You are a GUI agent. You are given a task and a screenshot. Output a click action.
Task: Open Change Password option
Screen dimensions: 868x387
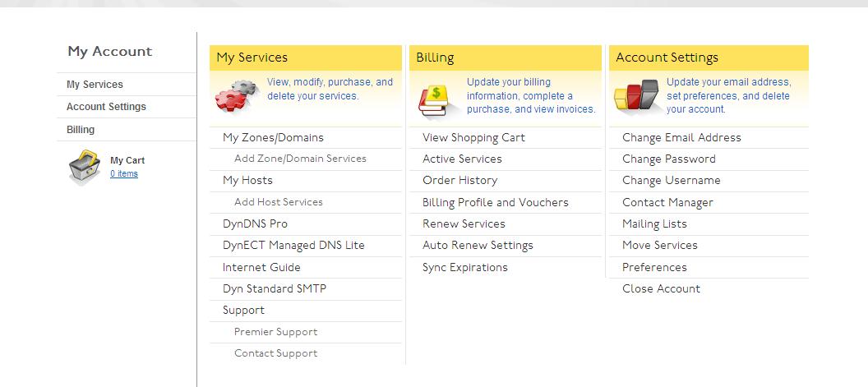(669, 159)
